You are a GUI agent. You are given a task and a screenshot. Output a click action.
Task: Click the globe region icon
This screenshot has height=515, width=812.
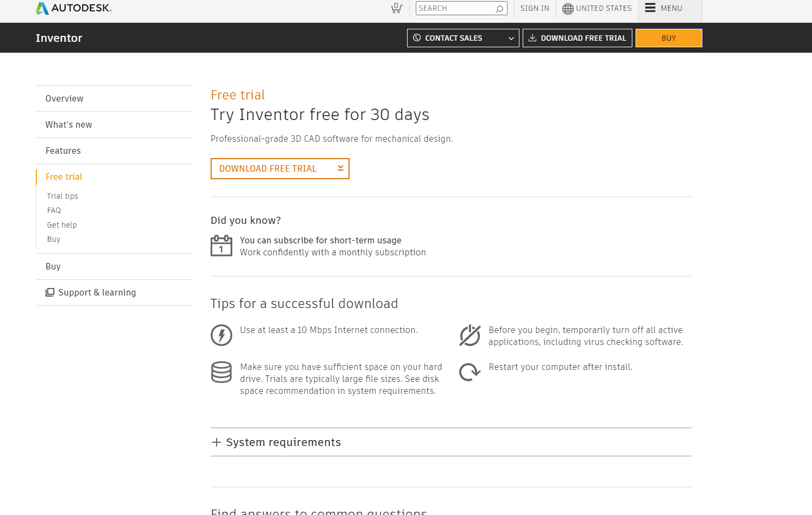pyautogui.click(x=568, y=9)
